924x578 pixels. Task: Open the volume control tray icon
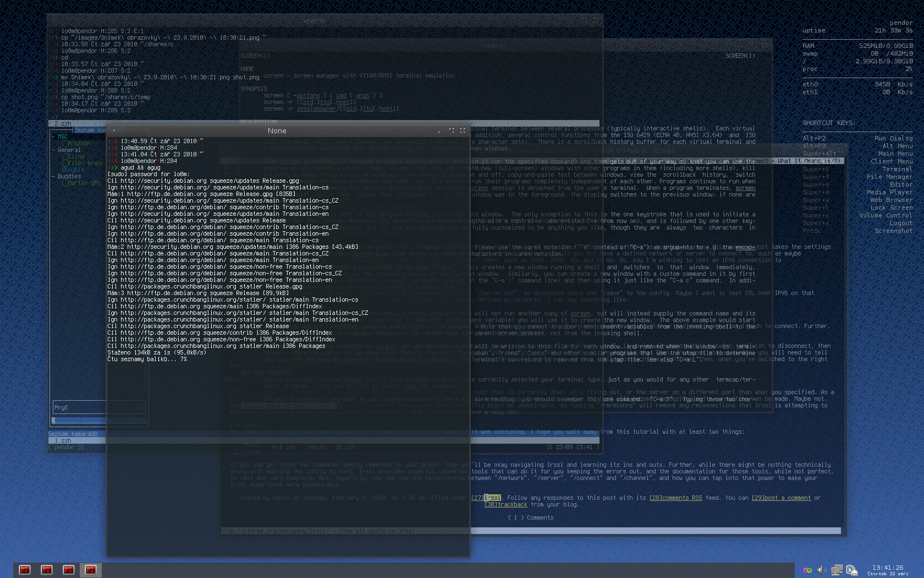(822, 570)
